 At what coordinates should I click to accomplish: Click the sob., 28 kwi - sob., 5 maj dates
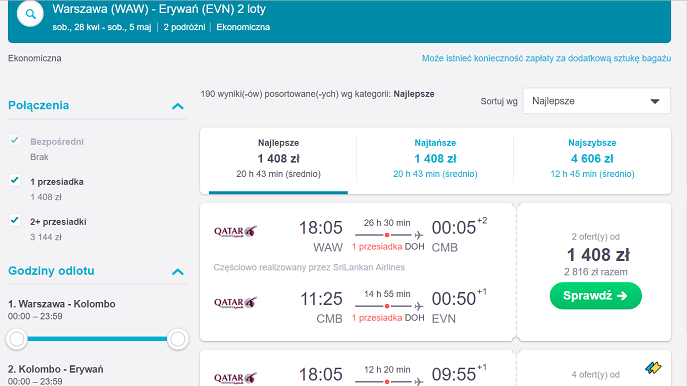[x=102, y=27]
